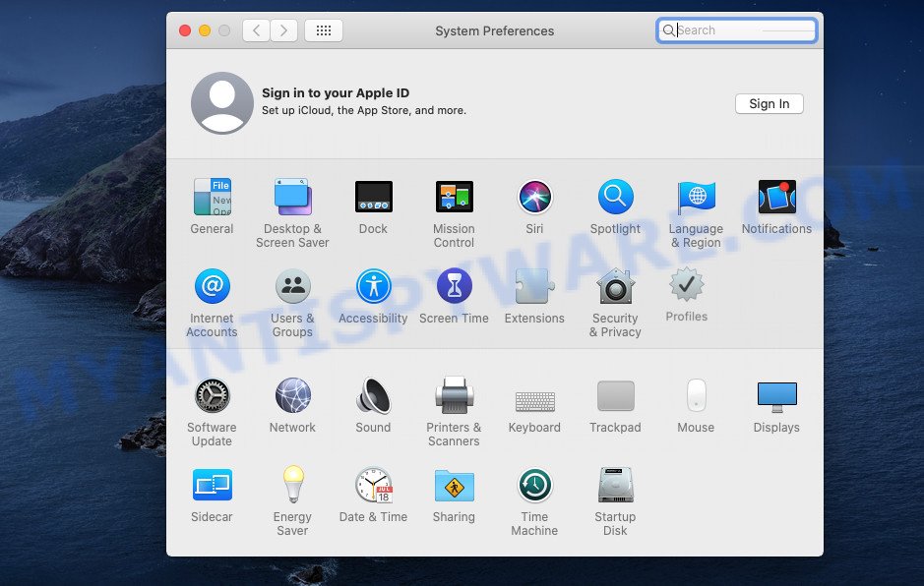Show all preferences with grid button

coord(324,30)
